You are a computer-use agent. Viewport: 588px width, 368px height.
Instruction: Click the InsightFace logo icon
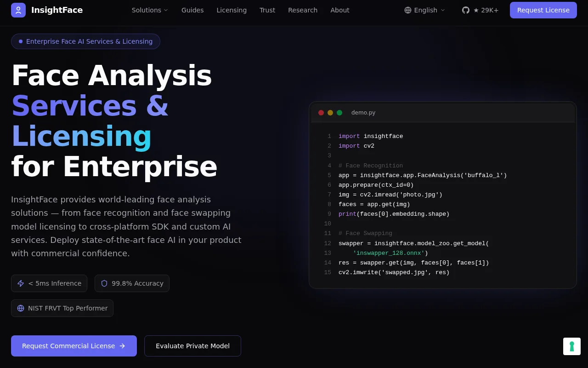pyautogui.click(x=18, y=10)
